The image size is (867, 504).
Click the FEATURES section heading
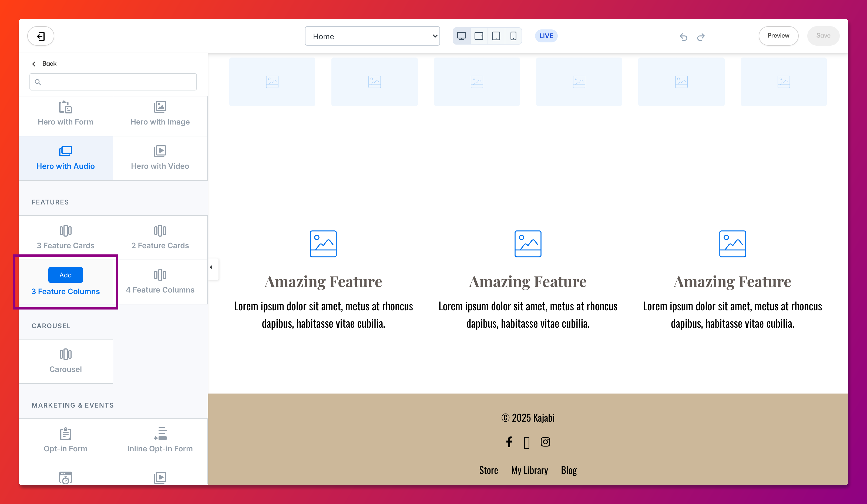pos(50,202)
